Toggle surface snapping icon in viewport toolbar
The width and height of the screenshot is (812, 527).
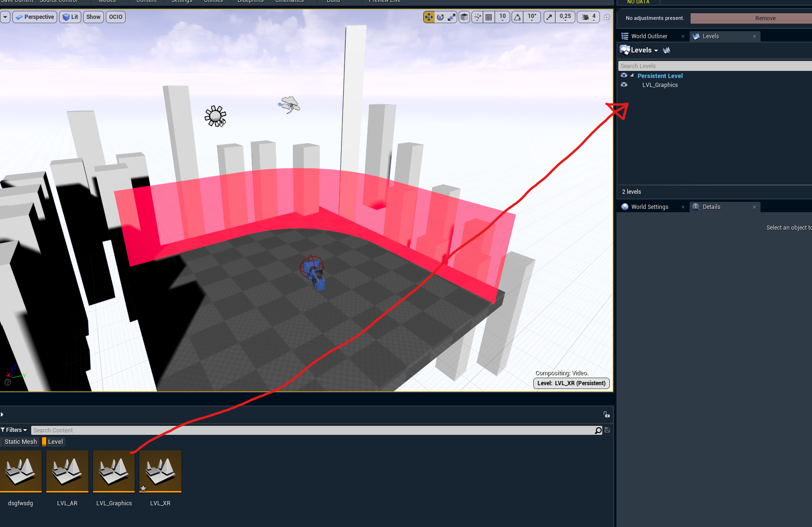click(x=478, y=17)
